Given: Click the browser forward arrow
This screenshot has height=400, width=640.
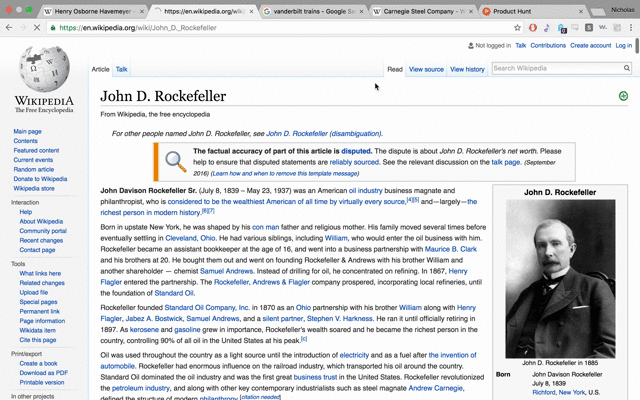Looking at the screenshot, I should 23,28.
